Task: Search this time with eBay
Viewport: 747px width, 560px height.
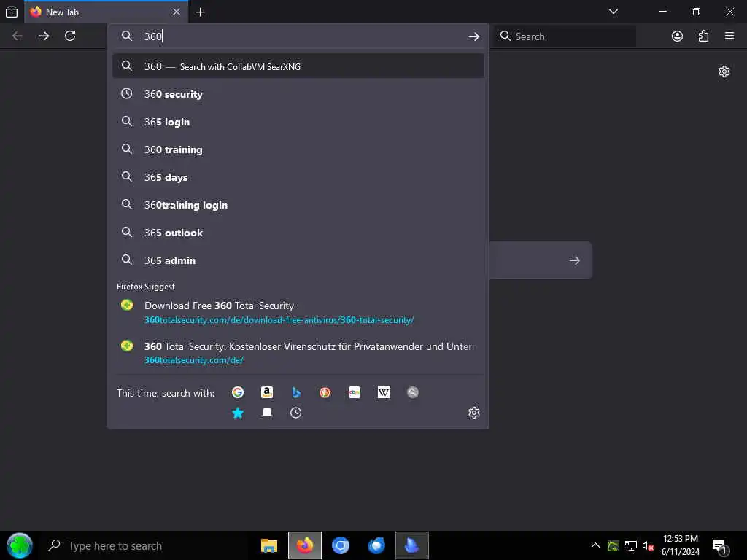Action: pos(354,392)
